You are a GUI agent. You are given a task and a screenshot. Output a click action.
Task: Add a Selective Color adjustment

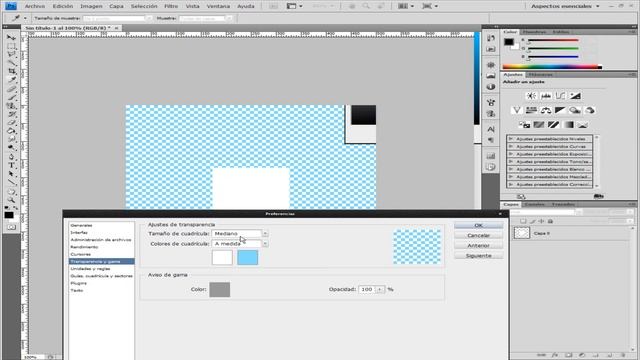[x=582, y=124]
